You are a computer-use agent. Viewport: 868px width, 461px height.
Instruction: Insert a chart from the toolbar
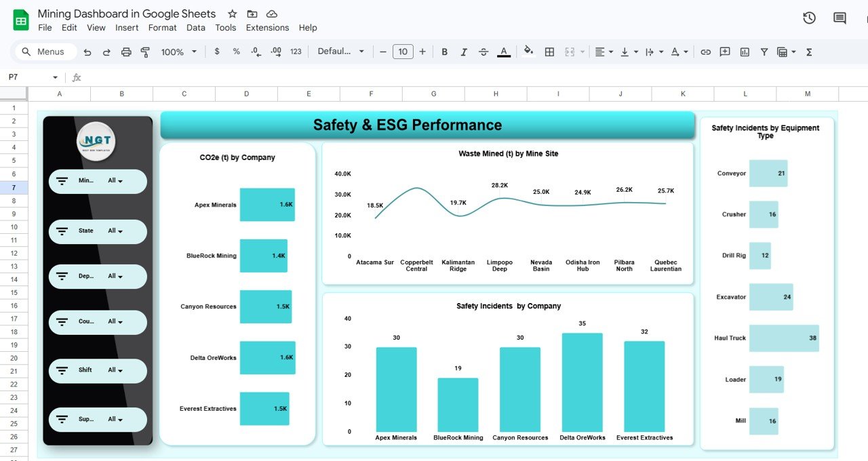[x=743, y=52]
